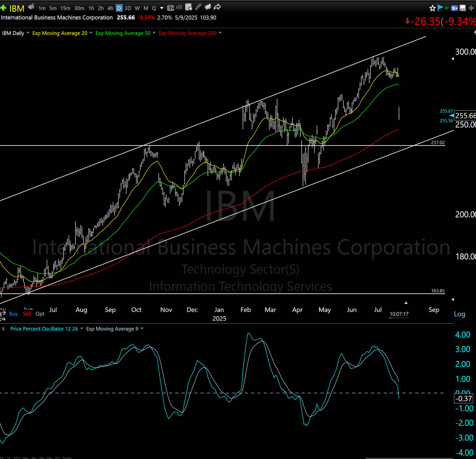Switch to the 30m timeframe
The image size is (476, 459).
click(x=79, y=8)
